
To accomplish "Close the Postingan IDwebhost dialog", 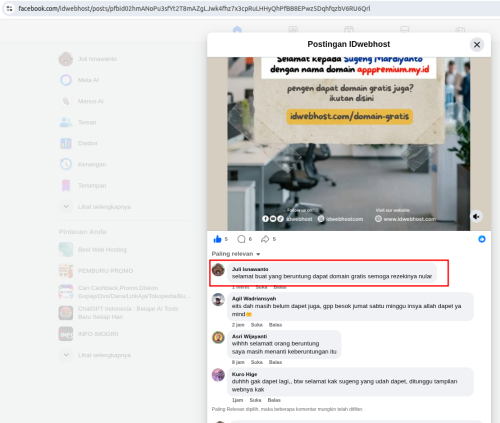I will (x=477, y=45).
